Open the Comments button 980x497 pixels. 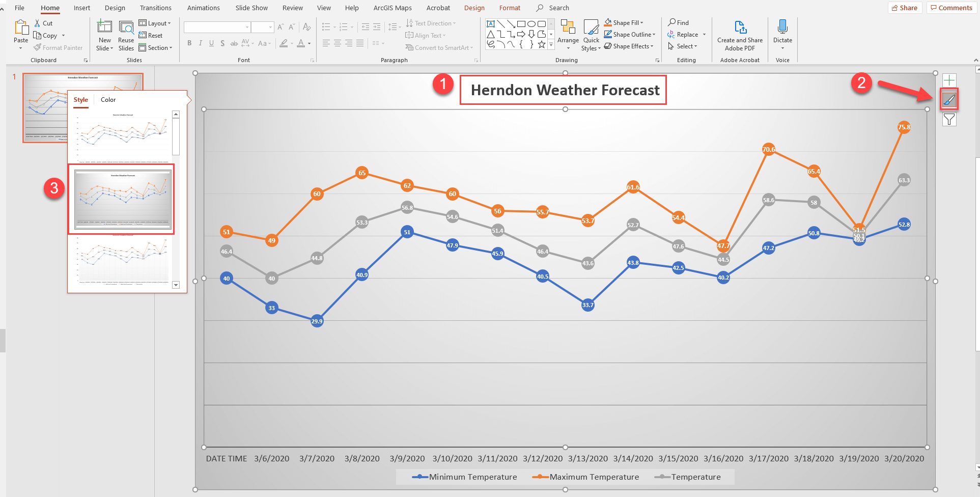[x=951, y=8]
